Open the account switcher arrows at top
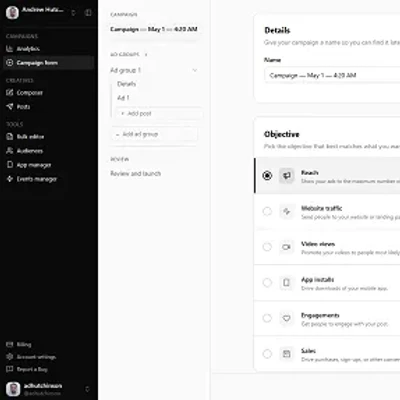This screenshot has width=400, height=400. pyautogui.click(x=73, y=13)
